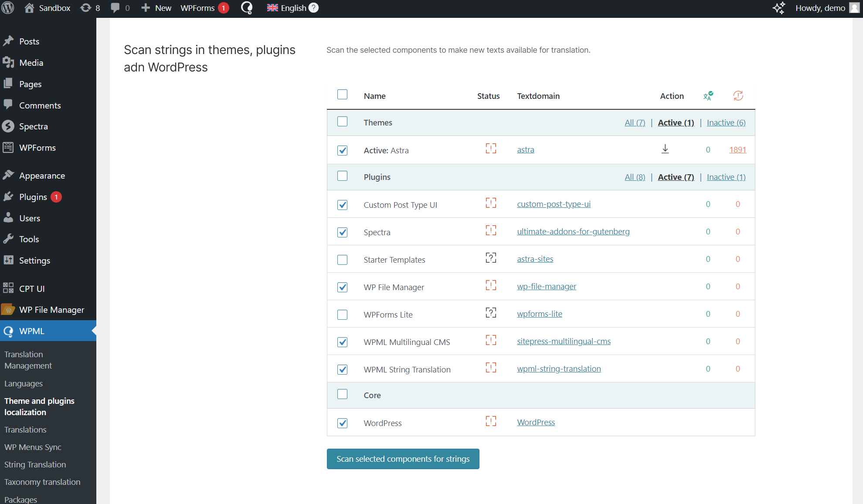Screen dimensions: 863x504
Task: Open the New content dropdown in toolbar
Action: pos(156,8)
